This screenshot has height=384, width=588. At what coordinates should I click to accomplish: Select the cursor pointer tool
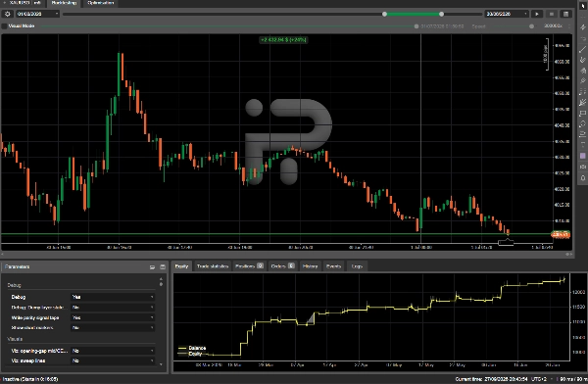(582, 7)
